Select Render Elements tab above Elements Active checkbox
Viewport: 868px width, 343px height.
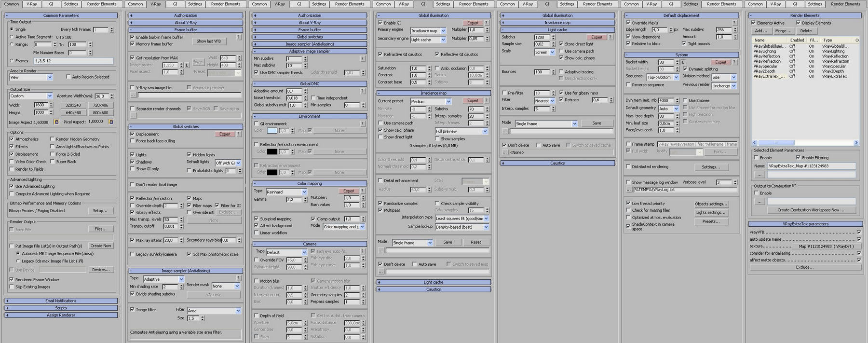846,4
